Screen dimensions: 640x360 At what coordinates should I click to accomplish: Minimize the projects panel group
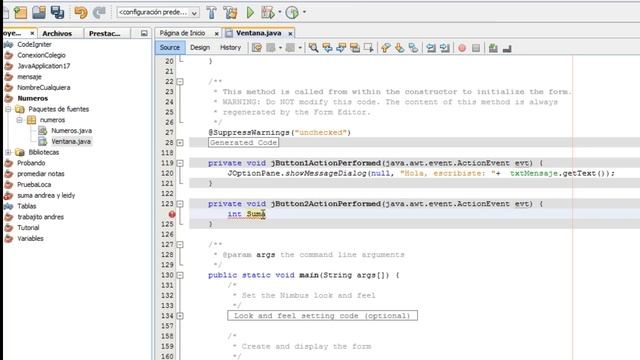144,33
